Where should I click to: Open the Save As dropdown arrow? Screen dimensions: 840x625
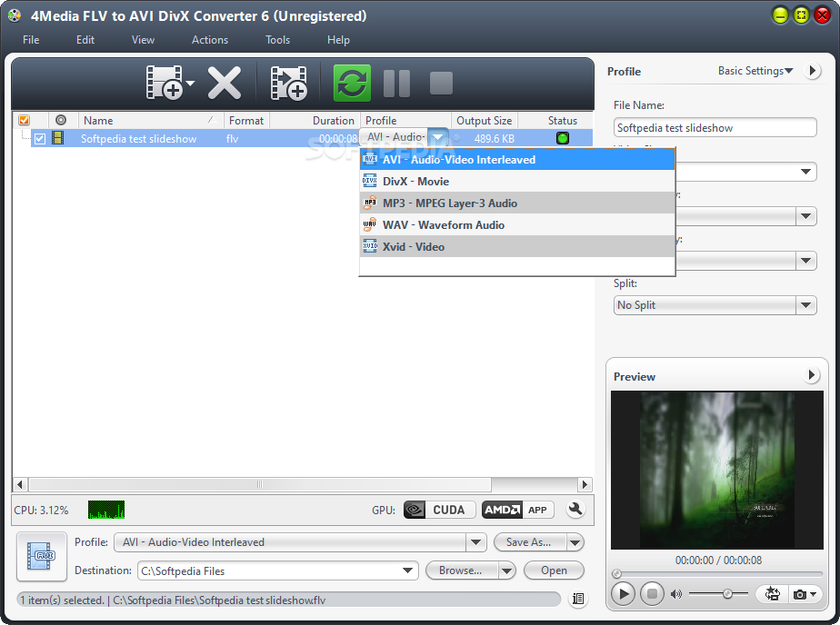point(575,542)
